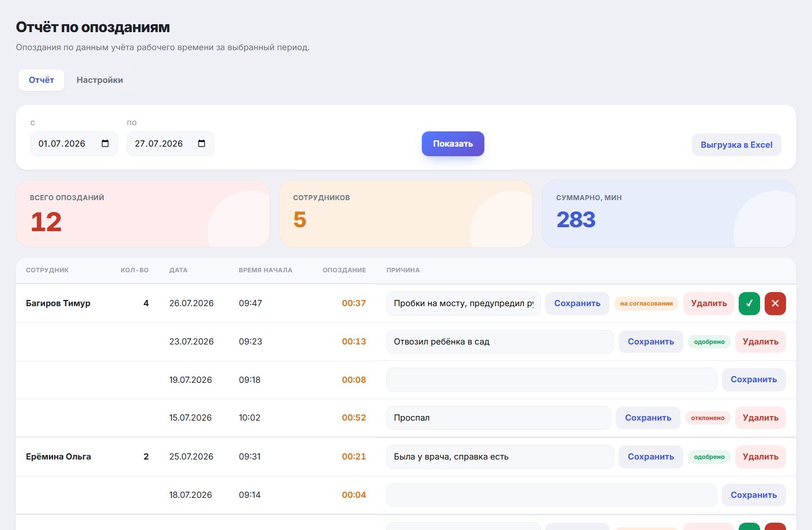Click the Отчёт по опозданиям heading
Image resolution: width=812 pixels, height=530 pixels.
tap(93, 27)
